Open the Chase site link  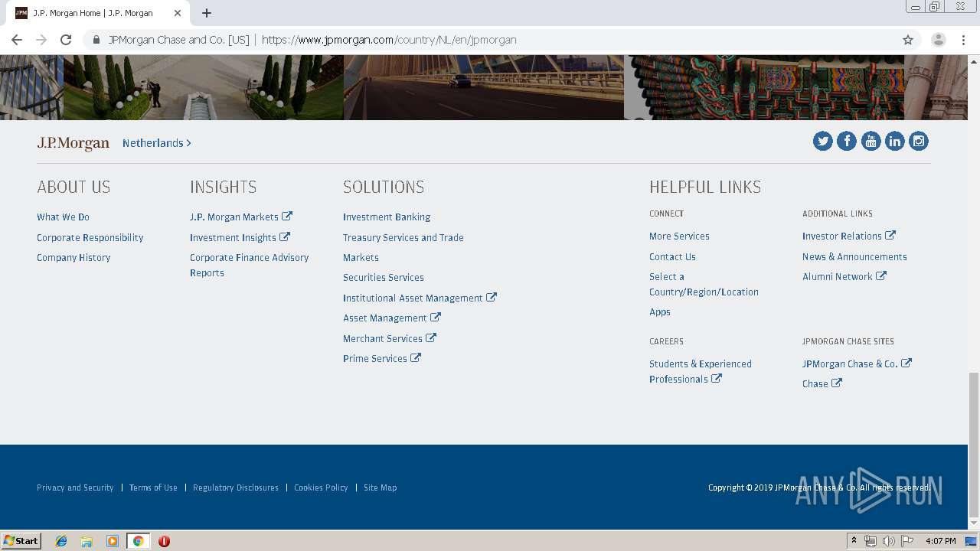click(822, 384)
